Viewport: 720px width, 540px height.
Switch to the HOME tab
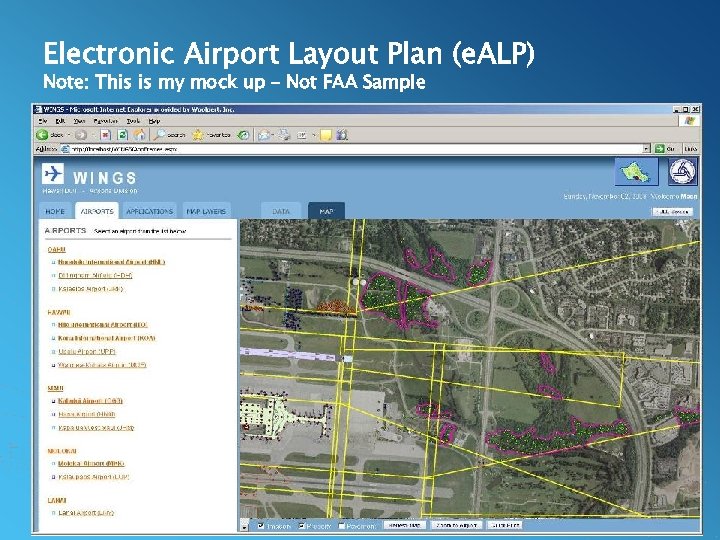(55, 211)
